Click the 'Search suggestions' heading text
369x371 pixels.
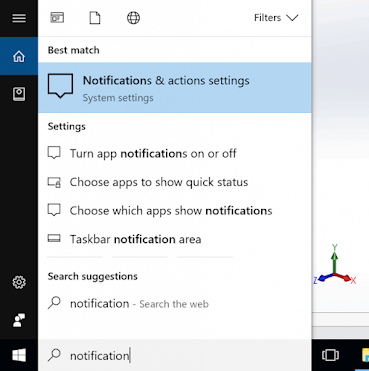click(93, 276)
